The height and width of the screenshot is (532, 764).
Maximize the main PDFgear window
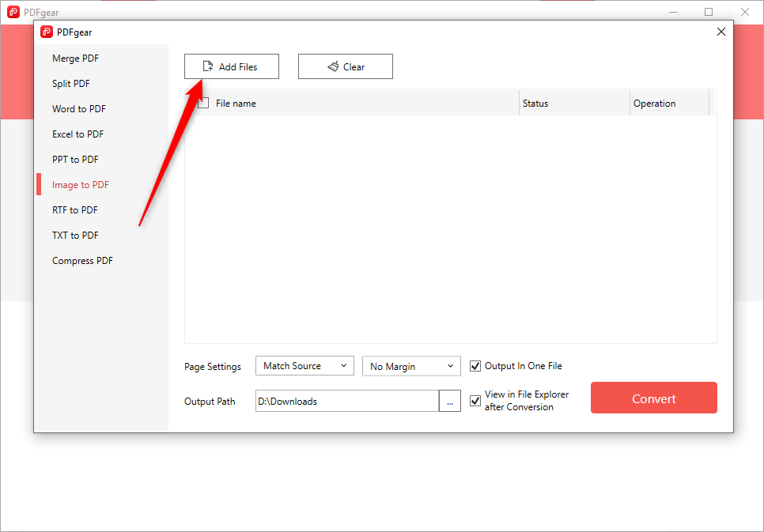tap(709, 12)
